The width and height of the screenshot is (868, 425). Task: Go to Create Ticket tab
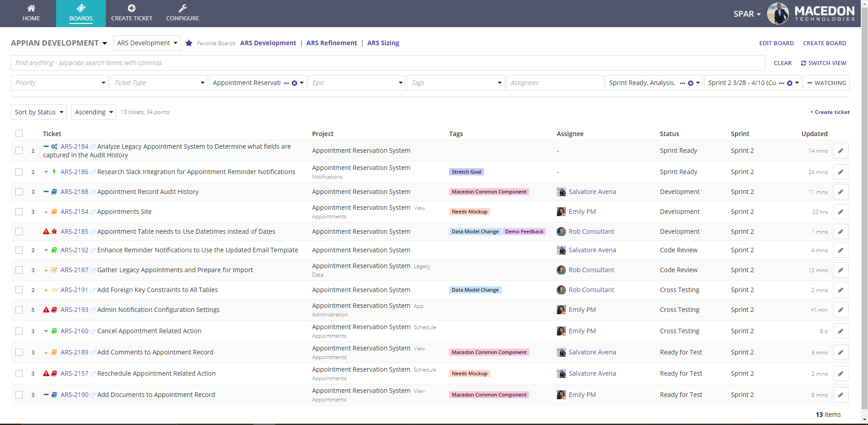pos(132,13)
